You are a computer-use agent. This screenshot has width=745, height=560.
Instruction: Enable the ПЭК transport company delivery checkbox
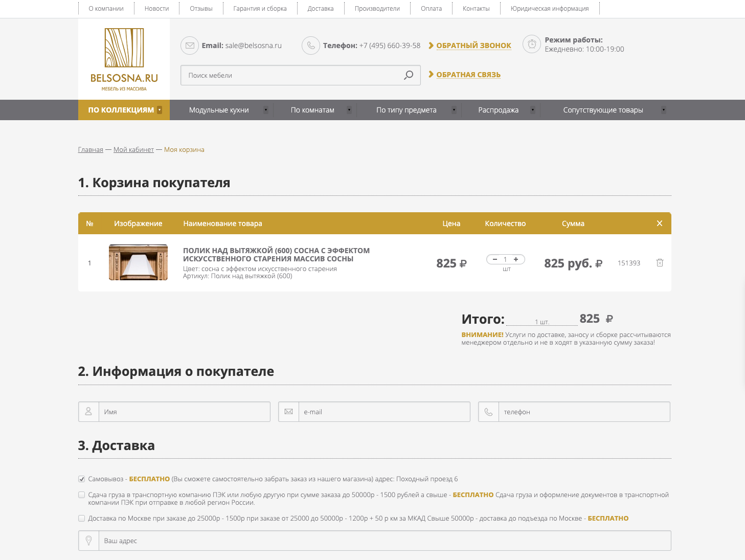point(81,495)
